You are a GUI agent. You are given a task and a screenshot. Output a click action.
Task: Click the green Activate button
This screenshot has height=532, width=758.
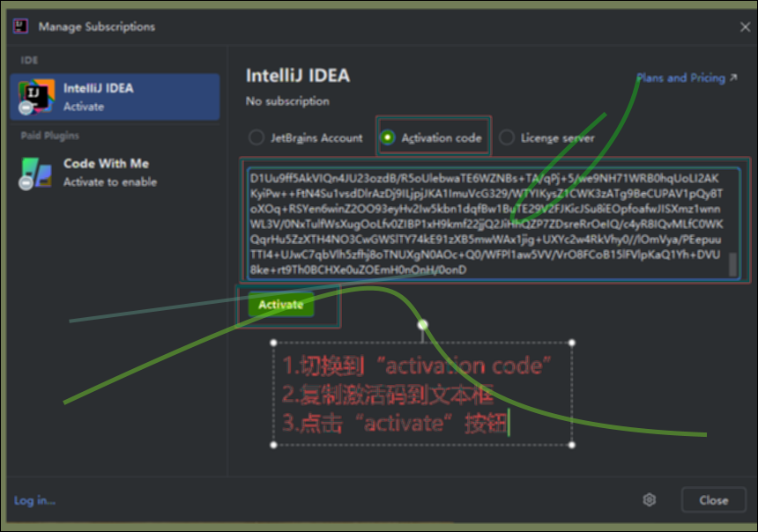pyautogui.click(x=281, y=305)
